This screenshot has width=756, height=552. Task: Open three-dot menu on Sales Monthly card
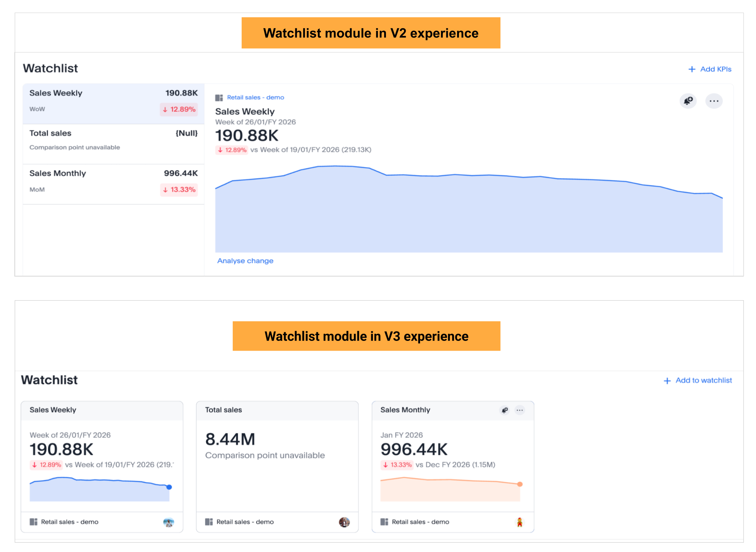coord(519,410)
